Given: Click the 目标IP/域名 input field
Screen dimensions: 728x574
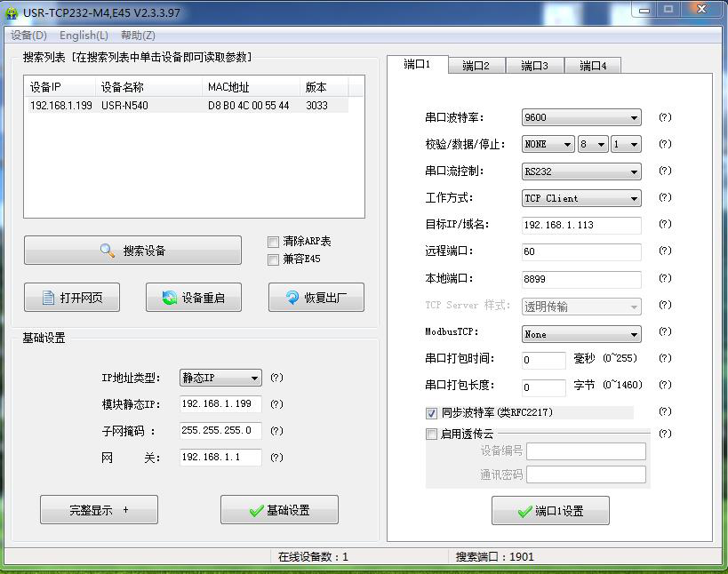Looking at the screenshot, I should tap(581, 225).
